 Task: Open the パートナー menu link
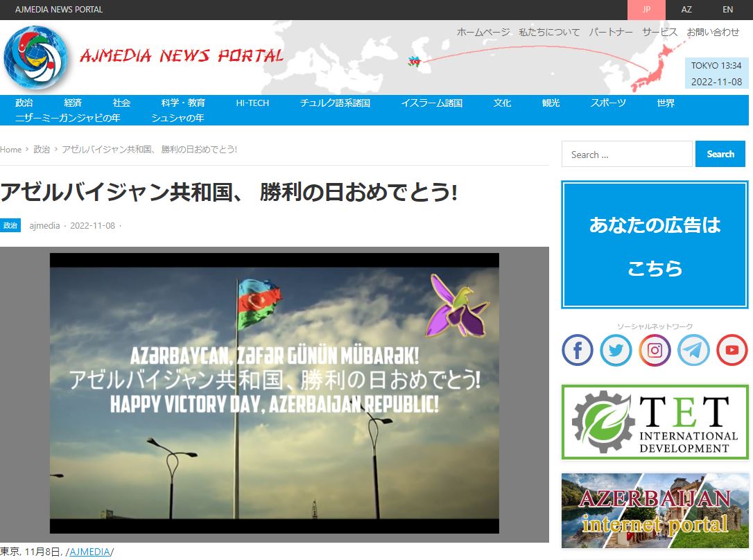(611, 32)
